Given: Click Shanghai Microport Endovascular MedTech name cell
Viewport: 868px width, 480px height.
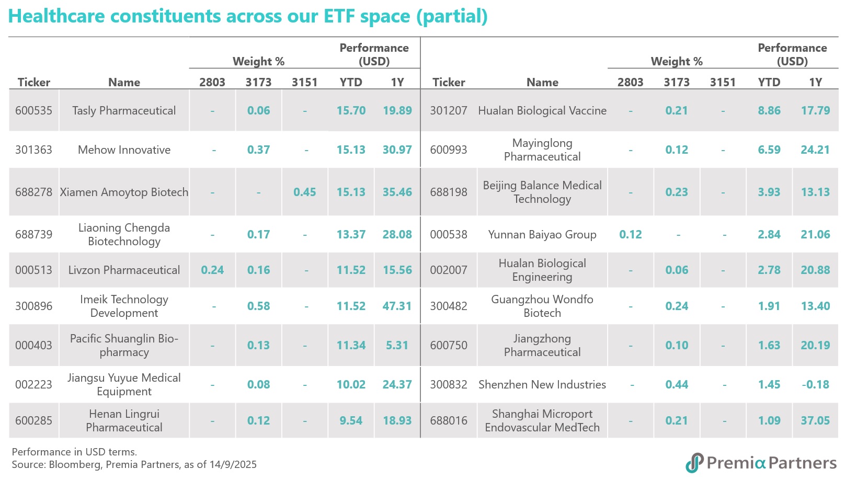Looking at the screenshot, I should coord(542,421).
